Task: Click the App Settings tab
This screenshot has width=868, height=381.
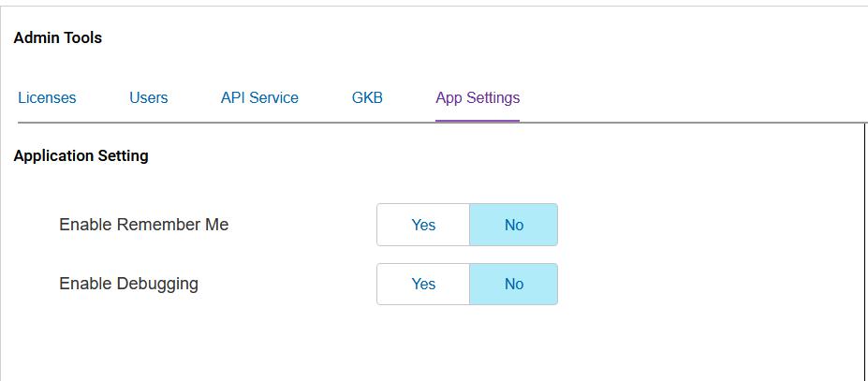Action: point(478,97)
